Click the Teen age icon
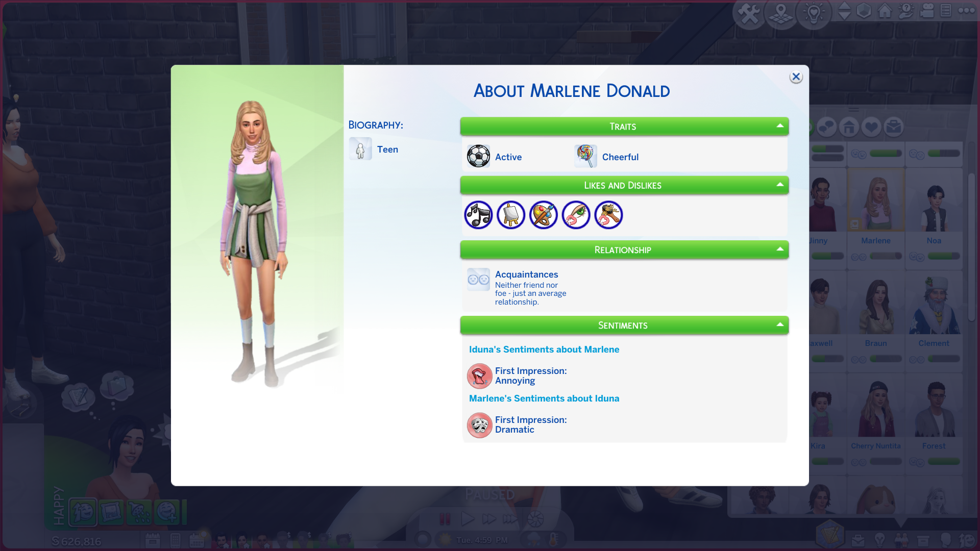Viewport: 980px width, 551px height. [x=360, y=149]
